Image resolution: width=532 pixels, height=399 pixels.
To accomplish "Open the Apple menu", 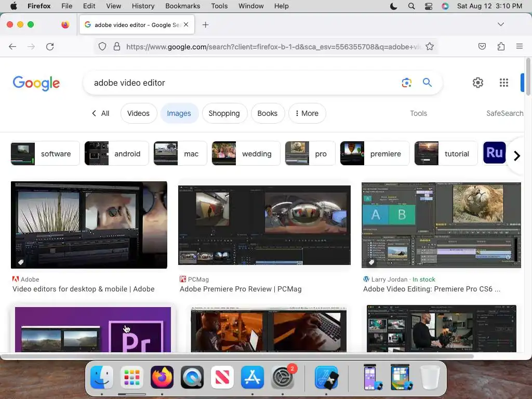I will point(14,6).
